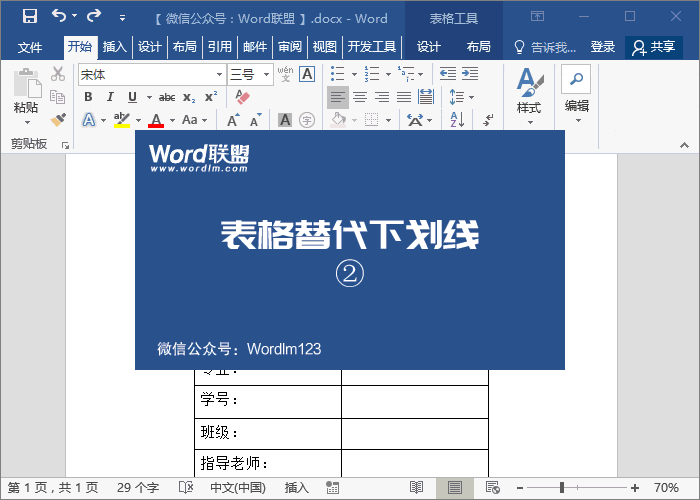The height and width of the screenshot is (500, 700).
Task: Toggle bold formatting
Action: (88, 97)
